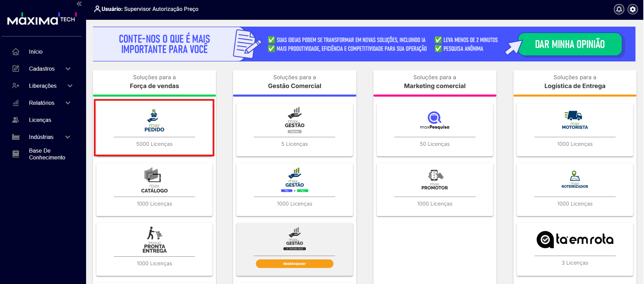Image resolution: width=644 pixels, height=284 pixels.
Task: Click the Cadastros edit icon
Action: [16, 69]
